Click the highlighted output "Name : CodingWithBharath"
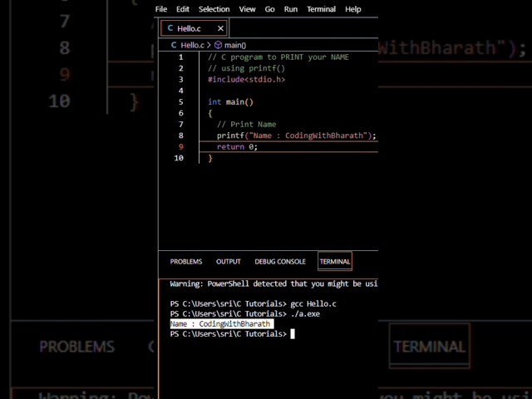This screenshot has width=532, height=399. (x=222, y=324)
